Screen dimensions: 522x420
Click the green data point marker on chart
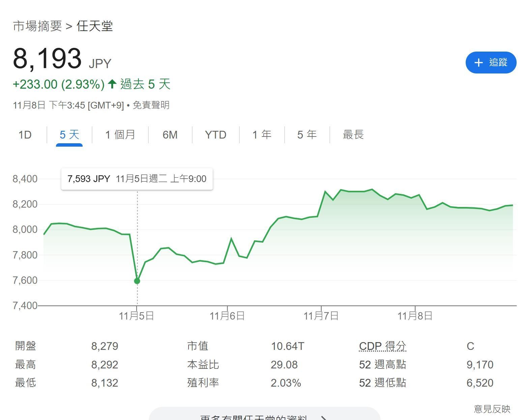coord(137,281)
